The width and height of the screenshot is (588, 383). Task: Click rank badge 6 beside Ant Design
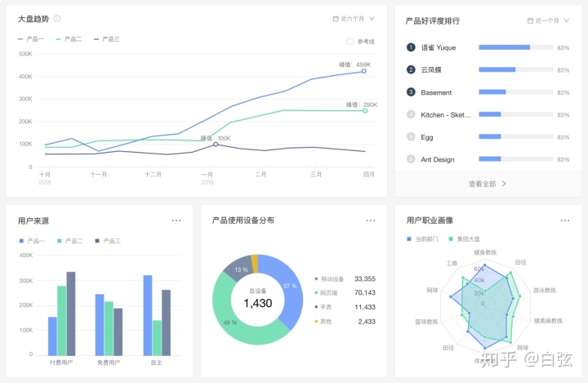(411, 159)
